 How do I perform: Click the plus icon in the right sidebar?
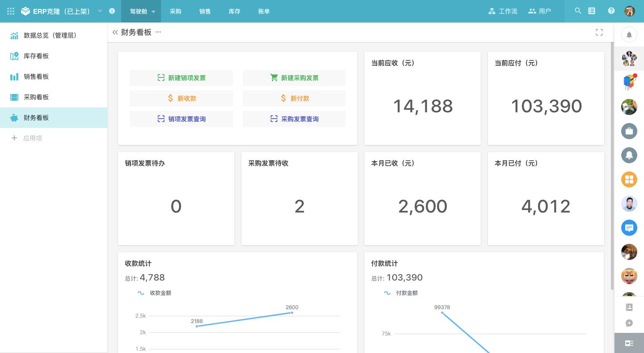tap(629, 323)
